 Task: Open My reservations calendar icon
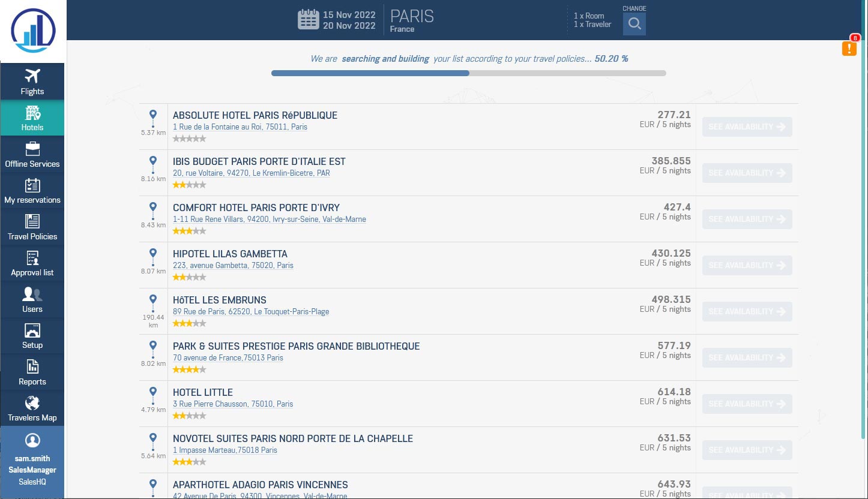point(32,185)
